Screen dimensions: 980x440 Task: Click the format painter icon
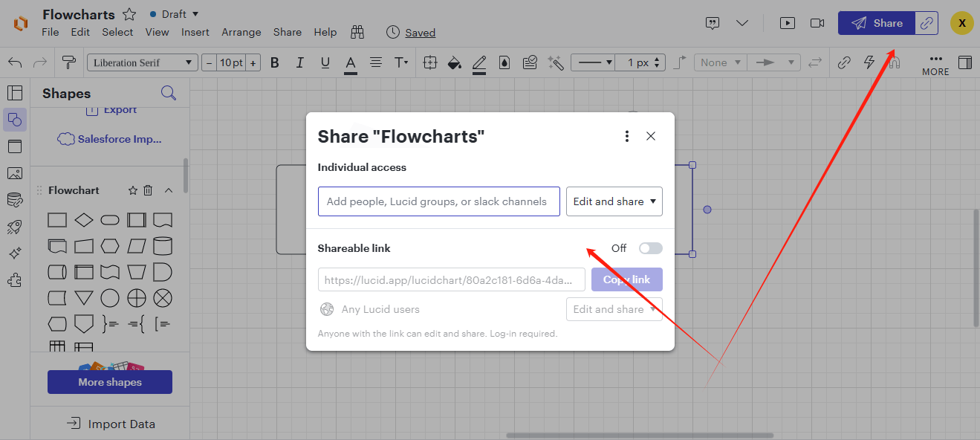coord(69,62)
